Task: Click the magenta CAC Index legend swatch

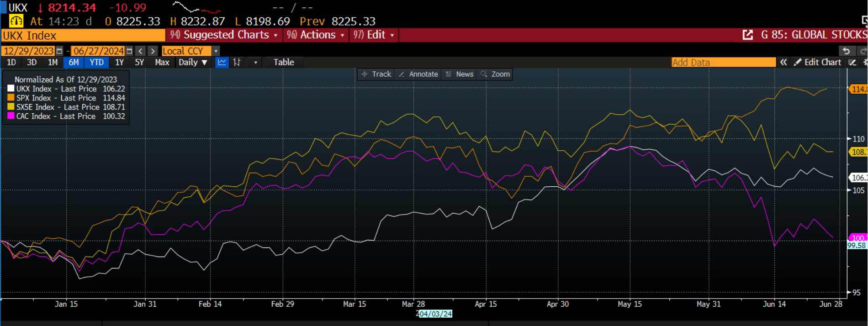Action: pyautogui.click(x=11, y=116)
